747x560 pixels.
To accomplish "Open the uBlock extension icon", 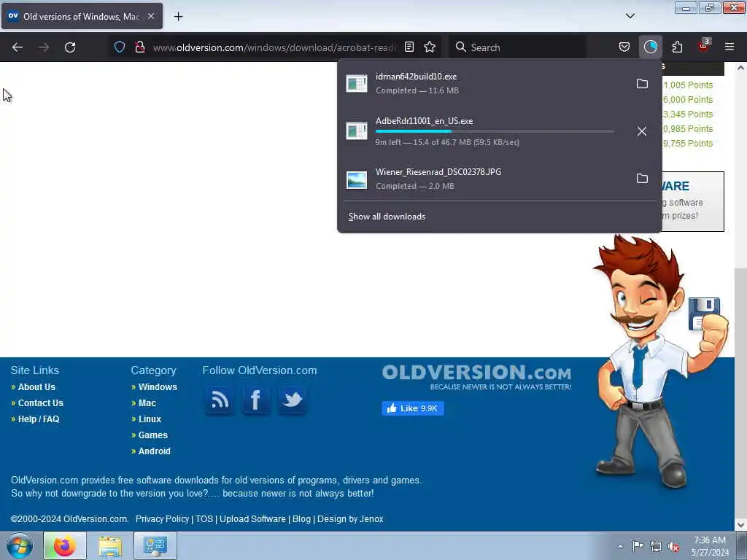I will click(x=703, y=46).
